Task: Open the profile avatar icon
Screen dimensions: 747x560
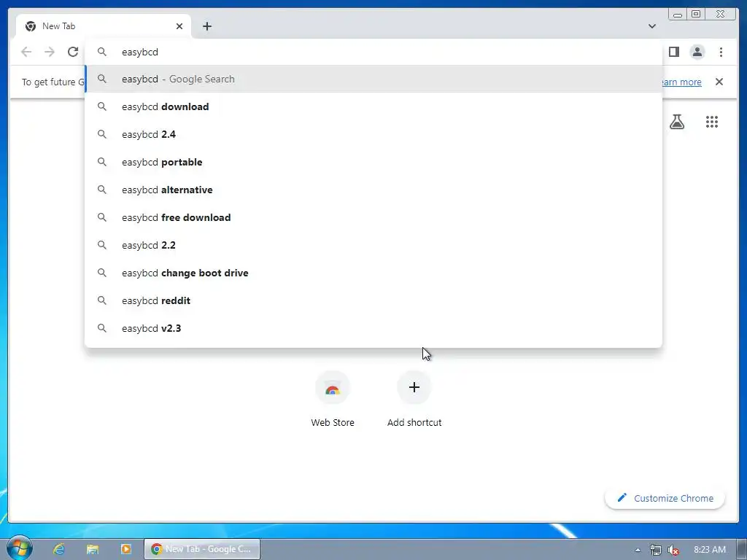Action: click(x=697, y=52)
